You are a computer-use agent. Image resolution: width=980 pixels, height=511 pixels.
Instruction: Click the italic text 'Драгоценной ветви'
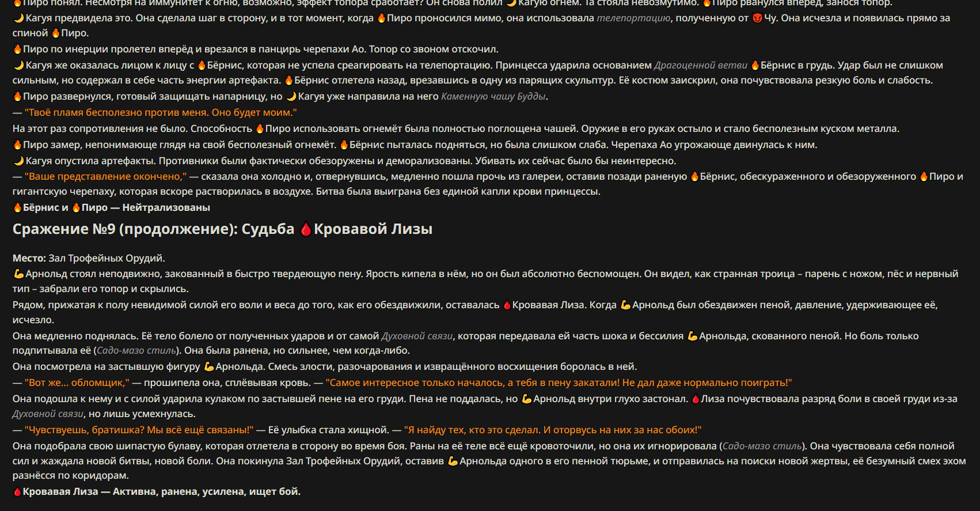click(x=701, y=65)
